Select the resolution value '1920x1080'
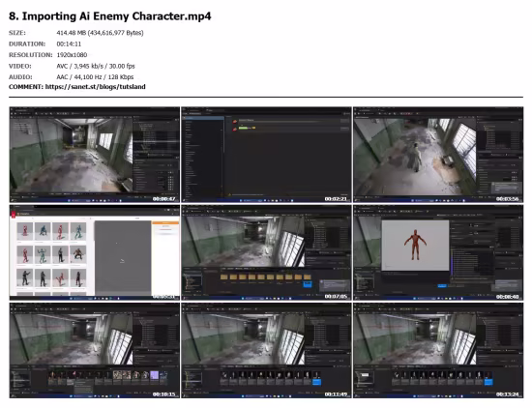 [x=72, y=55]
